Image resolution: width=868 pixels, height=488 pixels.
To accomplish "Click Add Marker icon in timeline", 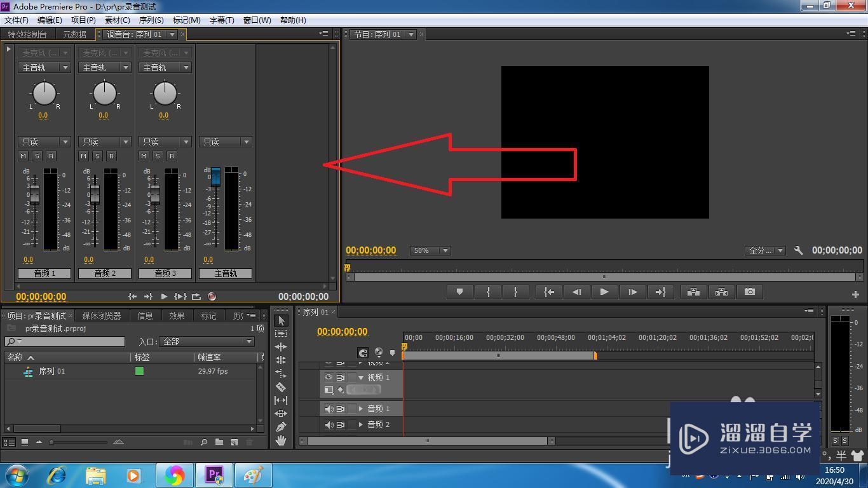I will point(393,353).
